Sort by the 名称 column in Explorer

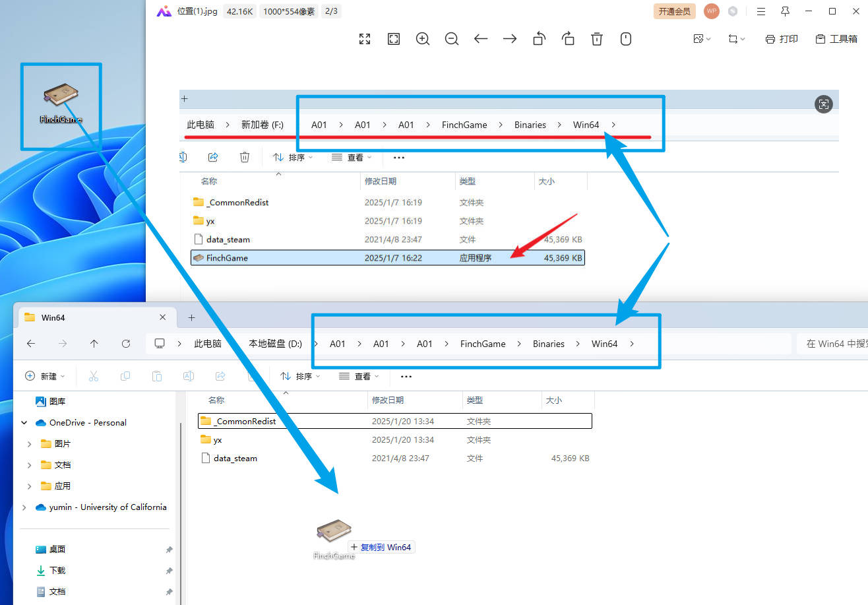pos(216,400)
